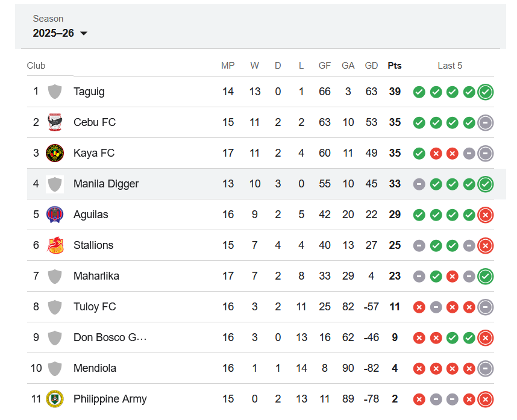Open the Taguig team link

coord(89,92)
